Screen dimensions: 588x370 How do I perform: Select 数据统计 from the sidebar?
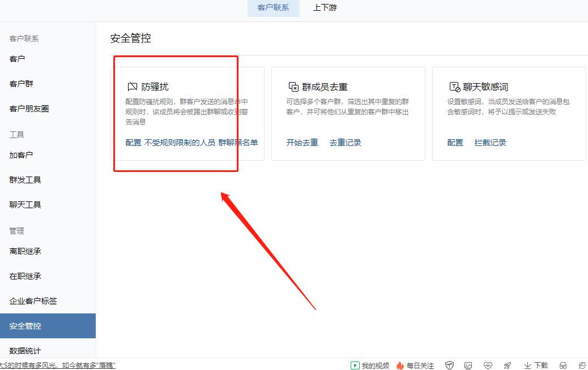[25, 351]
